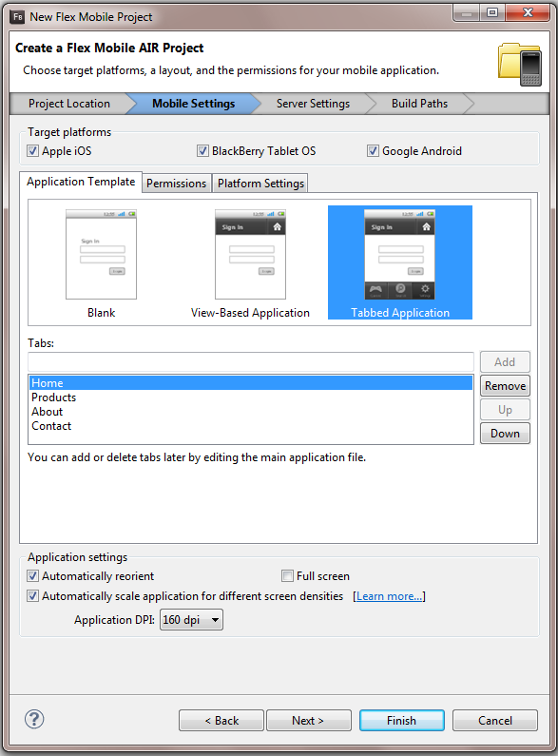Viewport: 558px width, 756px height.
Task: Select About in the tabs list
Action: [251, 411]
